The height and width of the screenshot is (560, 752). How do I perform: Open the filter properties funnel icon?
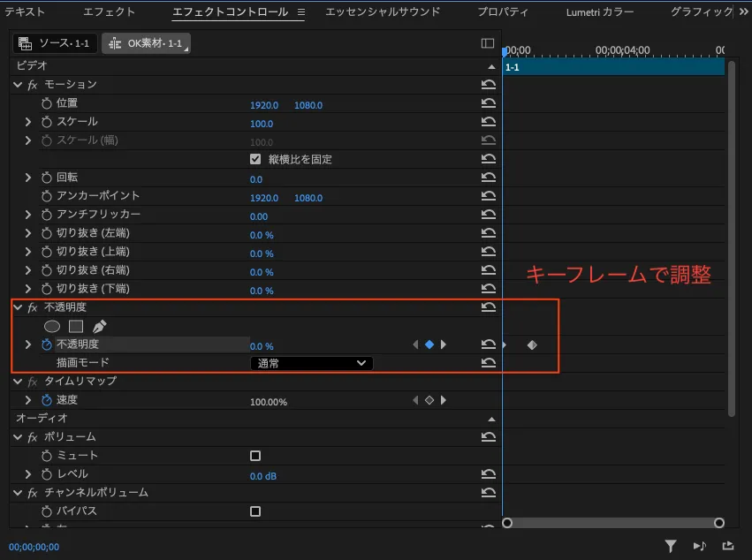[671, 546]
